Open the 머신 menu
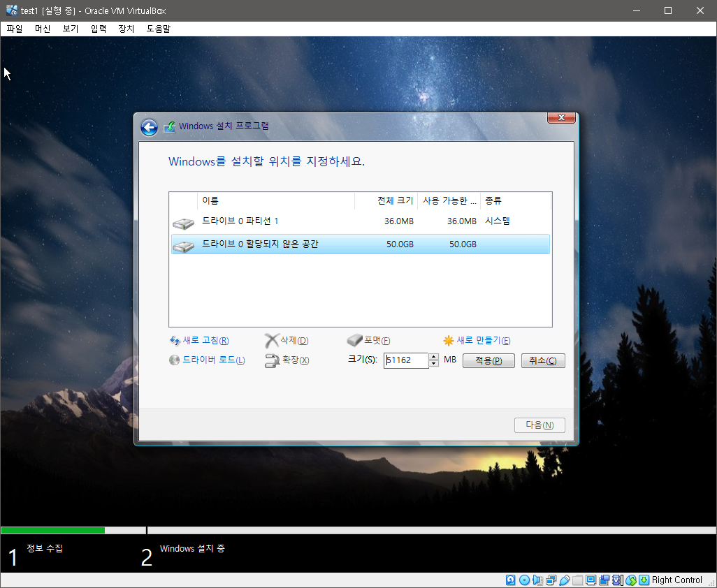 point(43,29)
